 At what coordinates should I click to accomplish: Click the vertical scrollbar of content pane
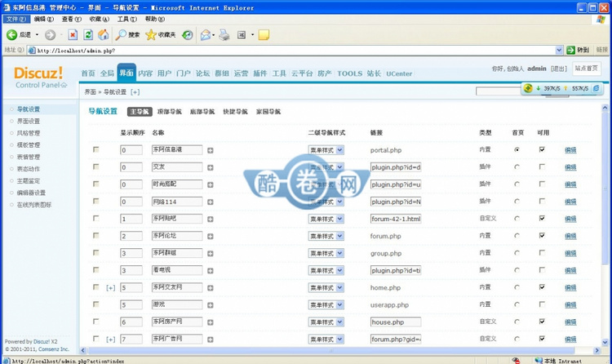[605, 188]
